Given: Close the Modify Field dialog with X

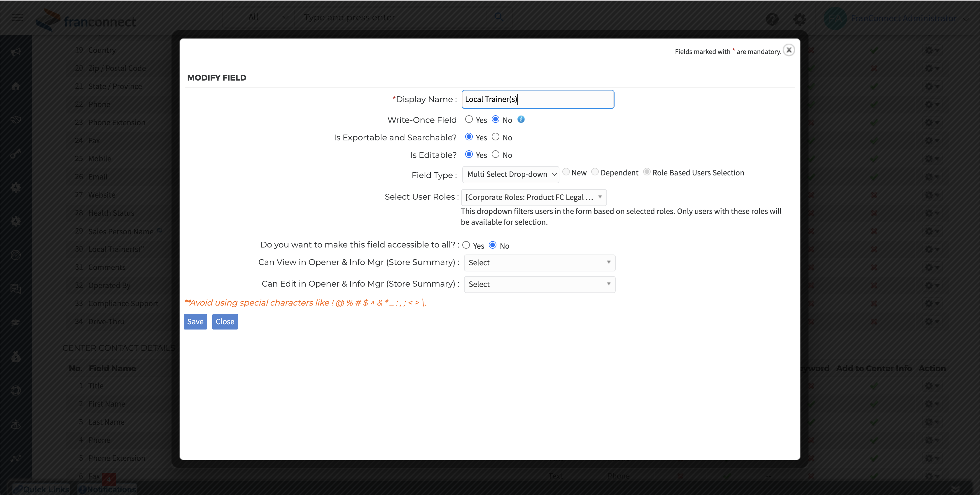Looking at the screenshot, I should pos(789,50).
